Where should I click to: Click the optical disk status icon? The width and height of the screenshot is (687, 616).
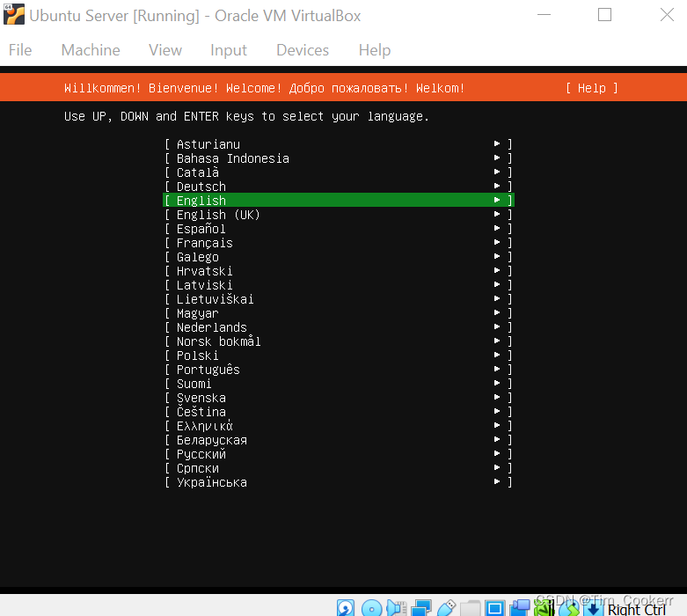pos(371,608)
